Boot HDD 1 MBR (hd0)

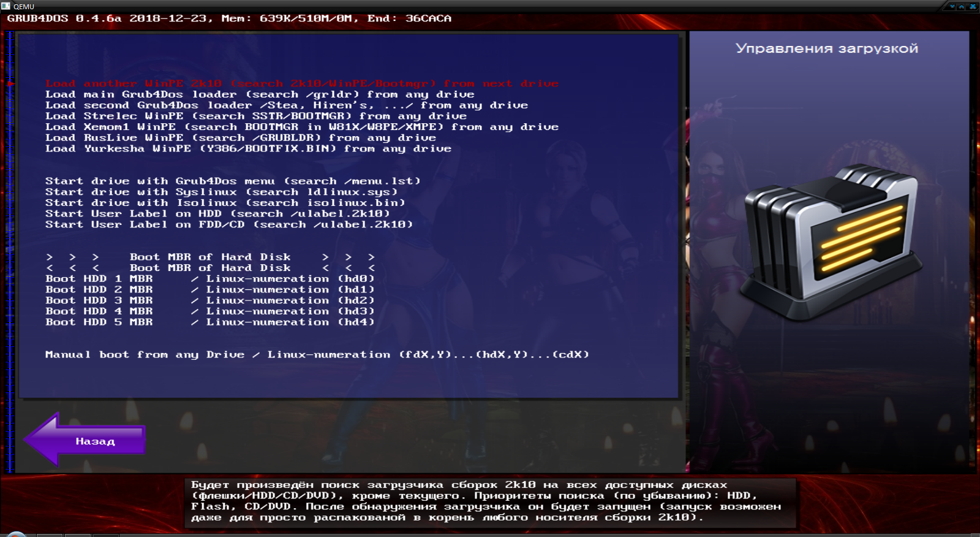(x=210, y=279)
